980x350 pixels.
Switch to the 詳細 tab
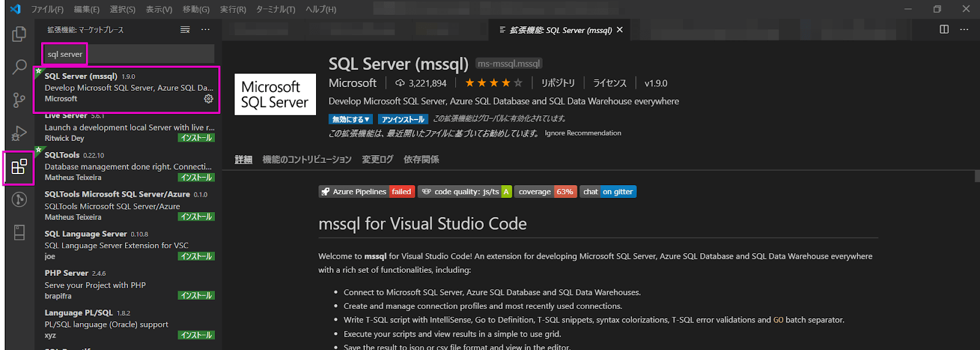pos(243,159)
